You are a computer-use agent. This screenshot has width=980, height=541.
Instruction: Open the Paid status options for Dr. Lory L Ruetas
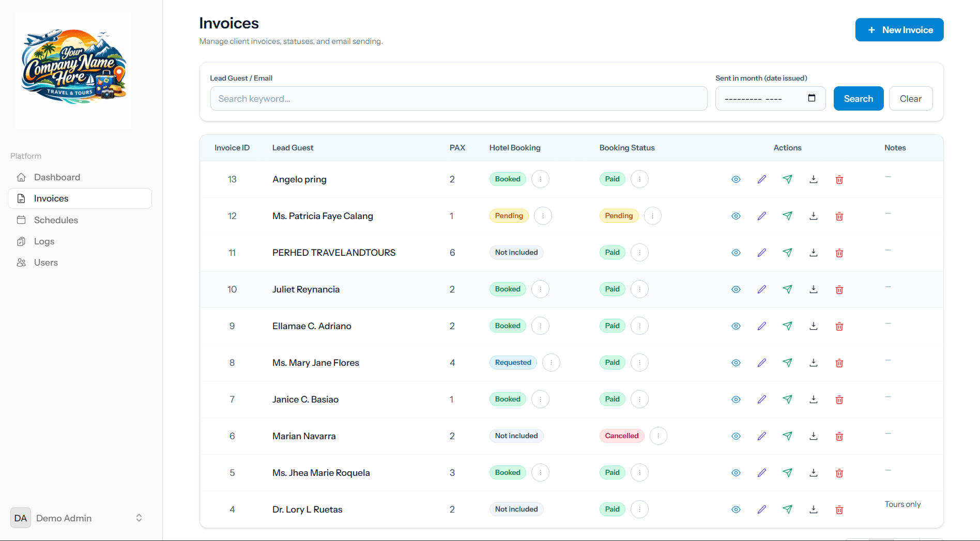point(639,509)
